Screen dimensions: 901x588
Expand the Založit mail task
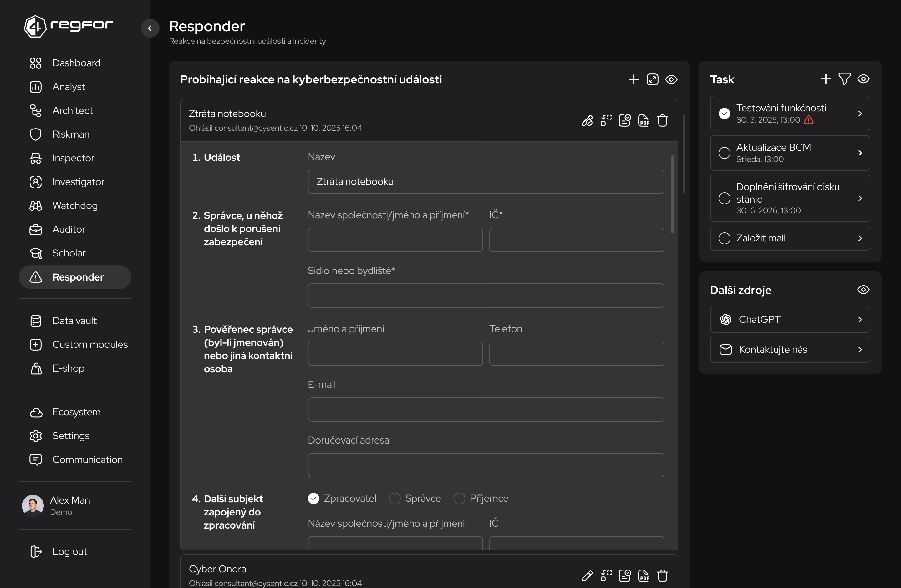pos(860,238)
